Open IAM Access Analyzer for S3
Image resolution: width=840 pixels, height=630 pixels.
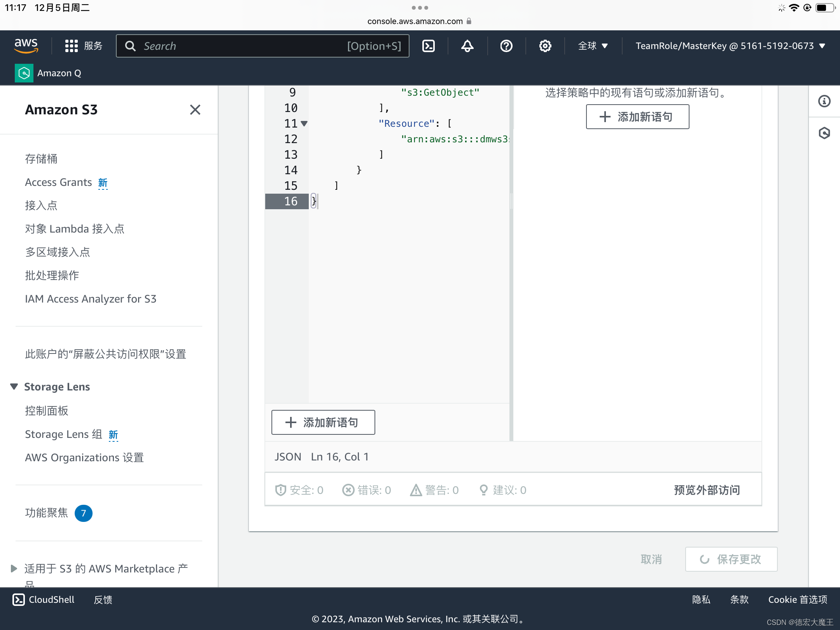91,299
